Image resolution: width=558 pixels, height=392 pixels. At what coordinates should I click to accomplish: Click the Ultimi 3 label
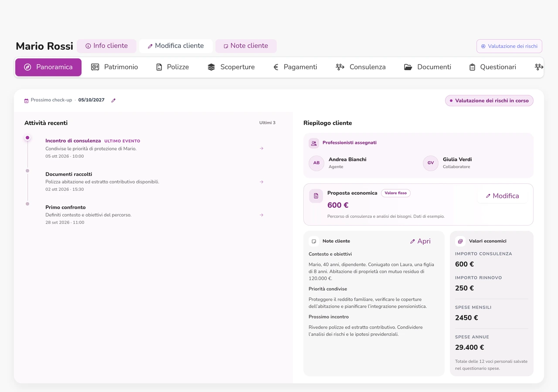pos(267,123)
